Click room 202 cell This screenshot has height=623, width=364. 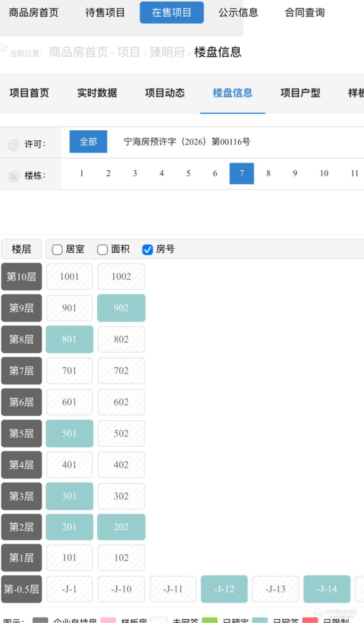pyautogui.click(x=121, y=527)
